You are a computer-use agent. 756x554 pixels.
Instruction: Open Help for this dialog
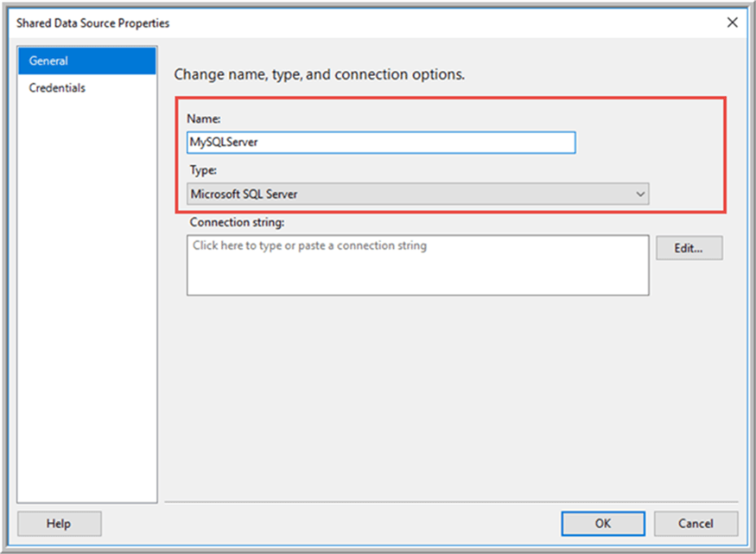coord(59,524)
